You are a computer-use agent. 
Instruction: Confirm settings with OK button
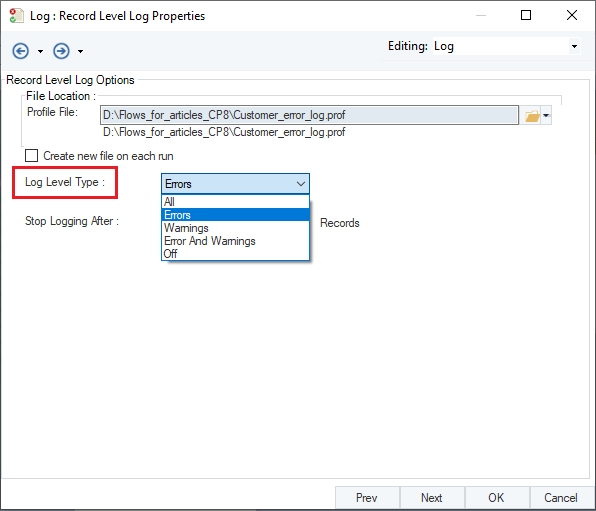tap(496, 498)
